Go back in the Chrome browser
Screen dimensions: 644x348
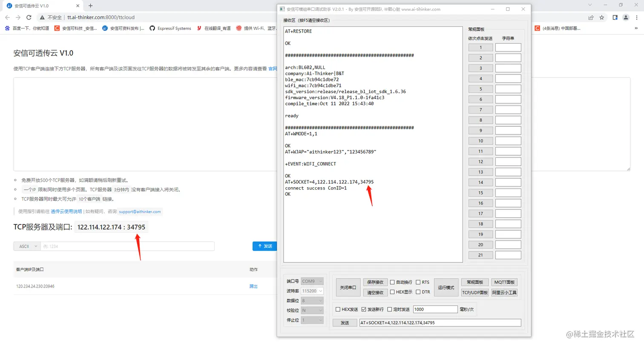[x=7, y=17]
